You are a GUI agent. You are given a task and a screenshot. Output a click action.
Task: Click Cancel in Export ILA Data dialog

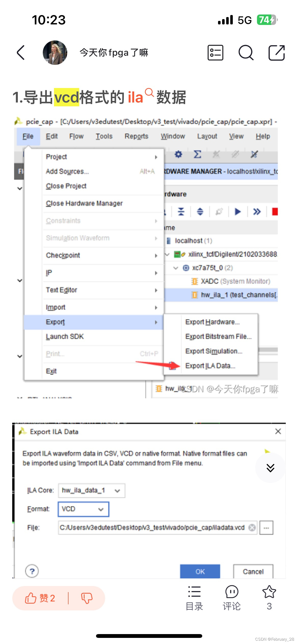[253, 571]
